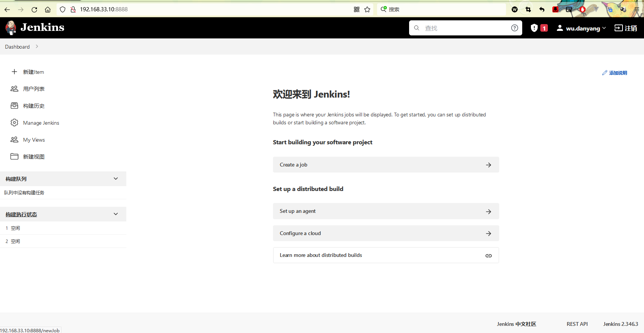The image size is (644, 333).
Task: Open Learn more about distributed builds link
Action: (x=385, y=255)
